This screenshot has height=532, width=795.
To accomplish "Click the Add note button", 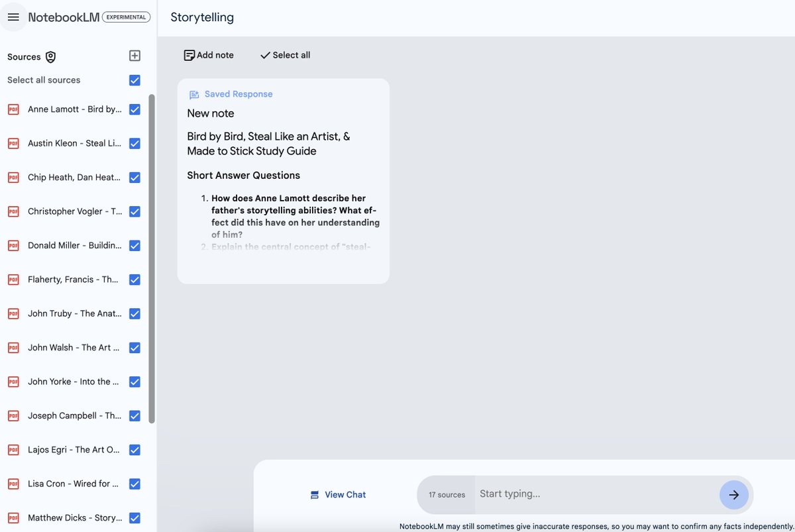I will [x=209, y=55].
